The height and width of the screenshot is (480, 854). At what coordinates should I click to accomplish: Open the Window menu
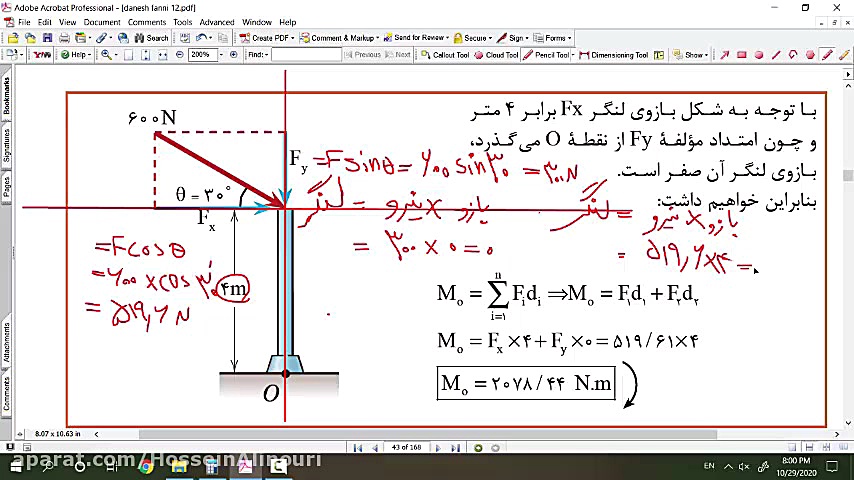coord(257,22)
